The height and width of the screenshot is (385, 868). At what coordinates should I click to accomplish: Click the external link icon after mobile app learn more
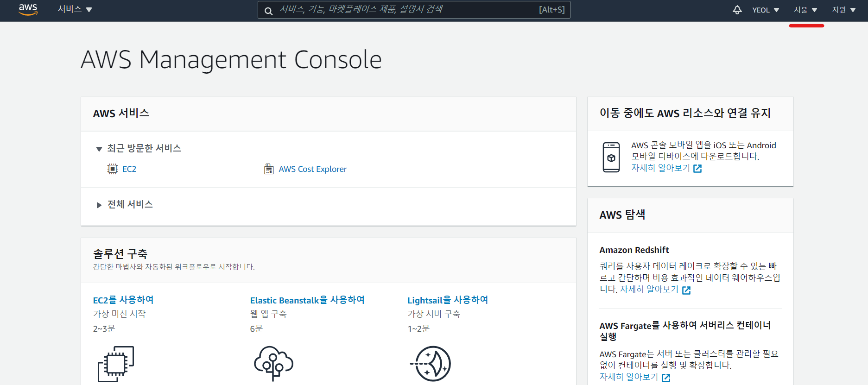tap(697, 169)
